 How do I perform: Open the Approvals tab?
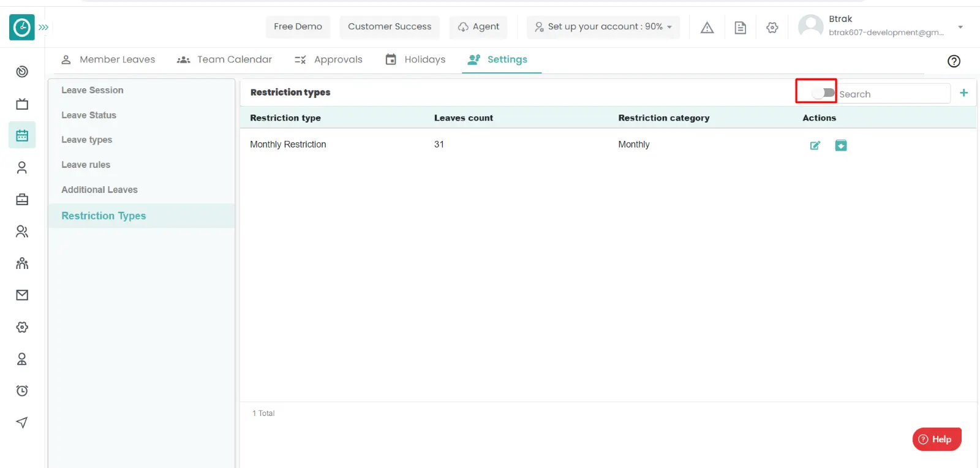click(x=329, y=59)
